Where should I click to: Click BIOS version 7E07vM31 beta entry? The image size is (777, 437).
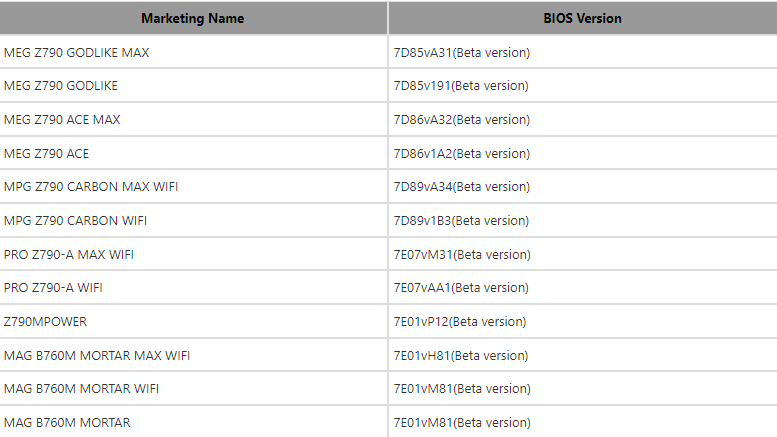point(462,255)
